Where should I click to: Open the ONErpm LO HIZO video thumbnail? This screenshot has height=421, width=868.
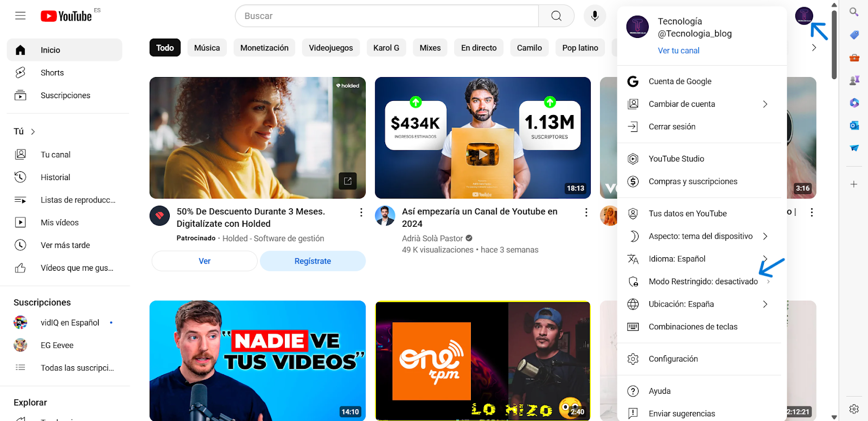(483, 361)
